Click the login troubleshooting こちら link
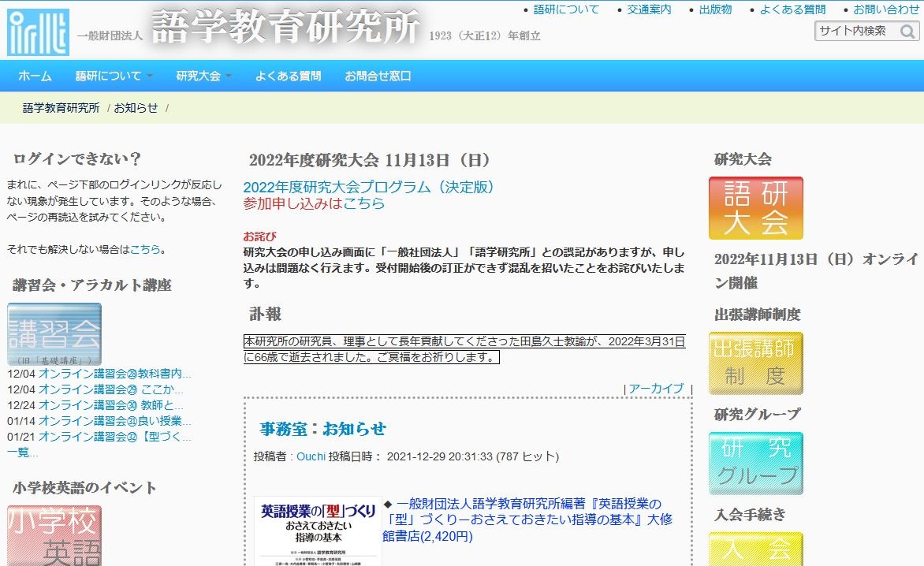The height and width of the screenshot is (566, 924). (x=144, y=248)
